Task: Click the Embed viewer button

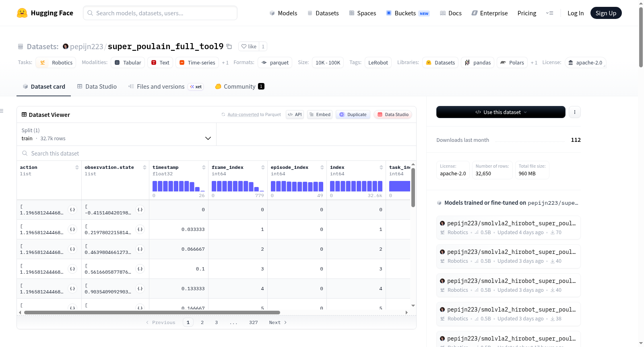Action: coord(320,114)
